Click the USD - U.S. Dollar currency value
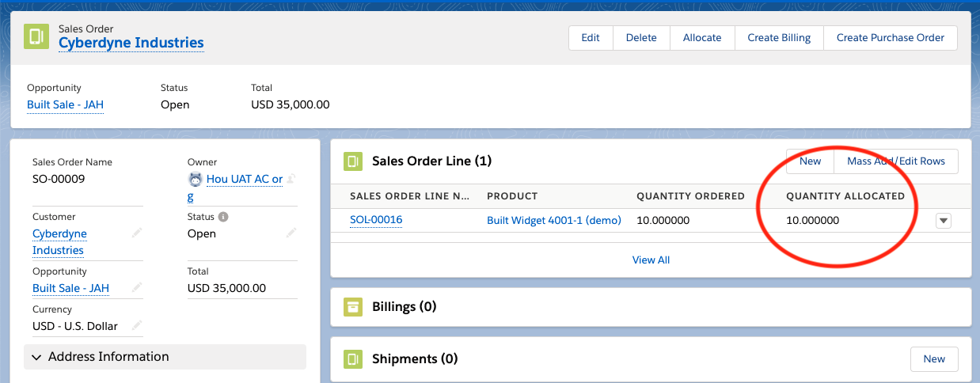980x383 pixels. click(x=75, y=326)
